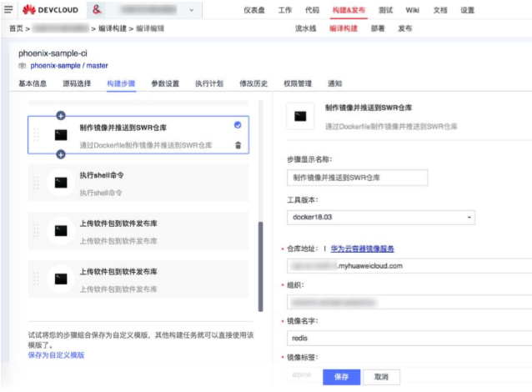The image size is (532, 392).
Task: Delete the SWR image step with the trash icon
Action: (238, 145)
